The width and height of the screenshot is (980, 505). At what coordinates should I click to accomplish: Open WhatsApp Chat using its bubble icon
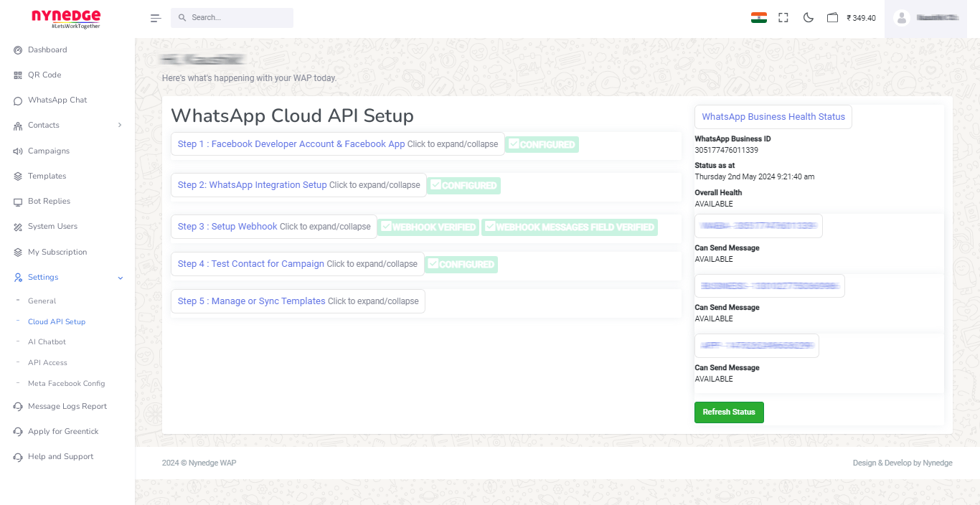click(18, 100)
